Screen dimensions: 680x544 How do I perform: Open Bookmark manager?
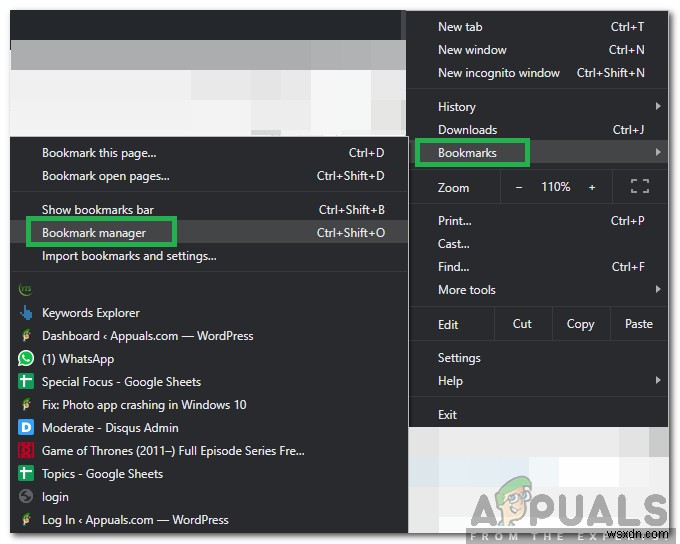coord(209,233)
